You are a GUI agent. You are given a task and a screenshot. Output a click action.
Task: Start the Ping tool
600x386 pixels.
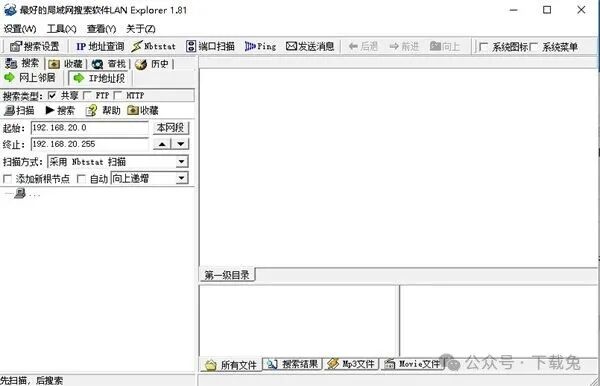[261, 47]
